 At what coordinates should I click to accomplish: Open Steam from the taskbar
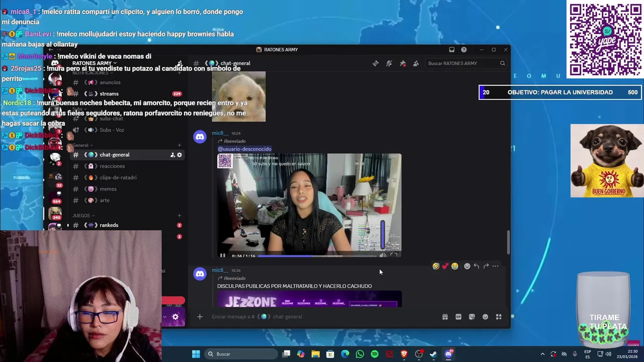point(433,354)
